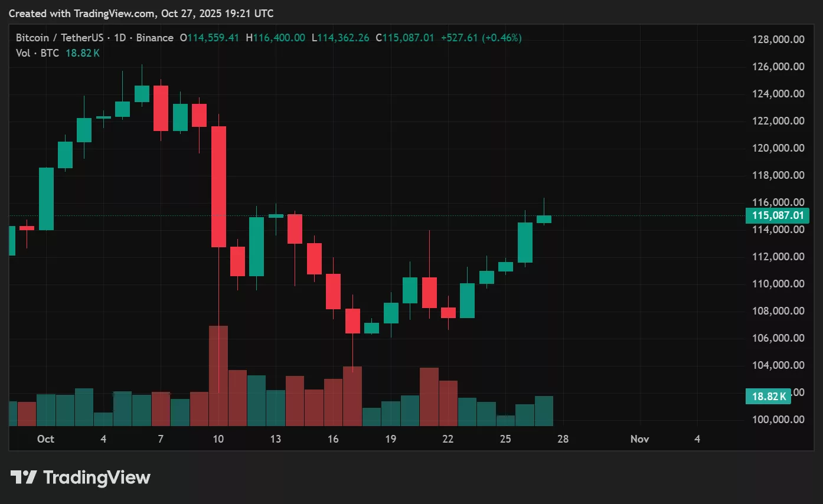This screenshot has width=823, height=504.
Task: Click the Vol · BTC volume indicator legend
Action: tap(37, 53)
